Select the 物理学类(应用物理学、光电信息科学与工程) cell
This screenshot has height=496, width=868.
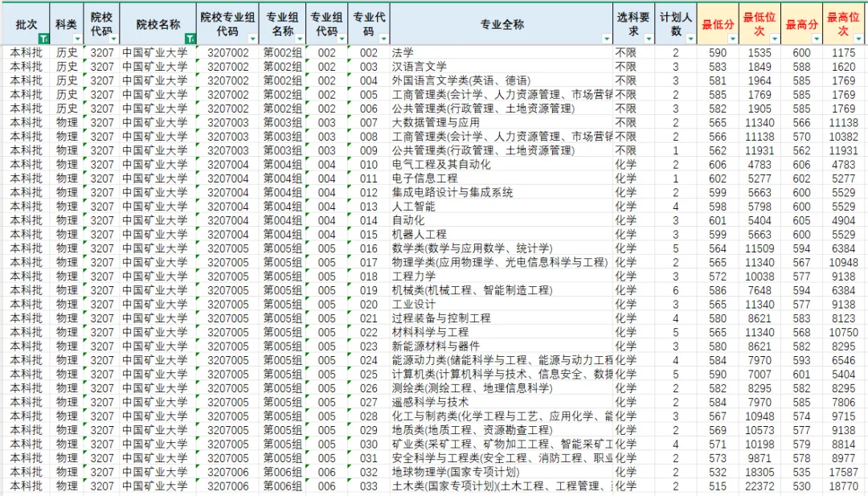tap(502, 262)
